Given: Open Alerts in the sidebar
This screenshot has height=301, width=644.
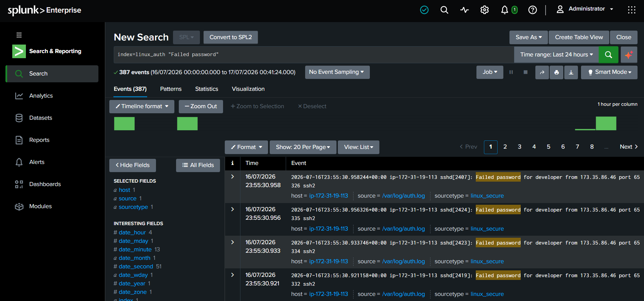Looking at the screenshot, I should (x=37, y=162).
